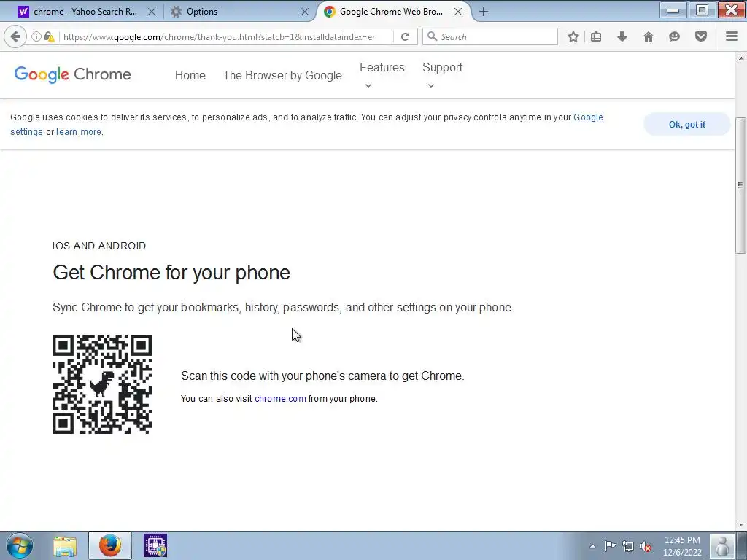
Task: Click the Firefox back arrow button
Action: point(15,36)
